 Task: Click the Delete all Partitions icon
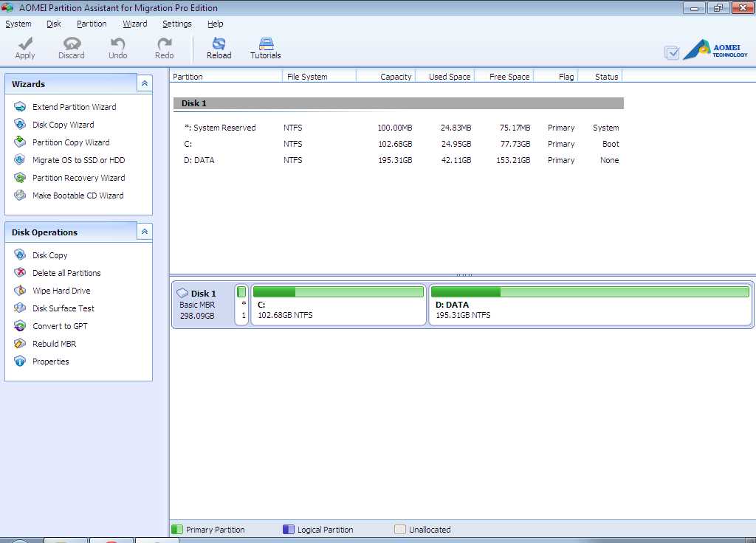click(20, 272)
